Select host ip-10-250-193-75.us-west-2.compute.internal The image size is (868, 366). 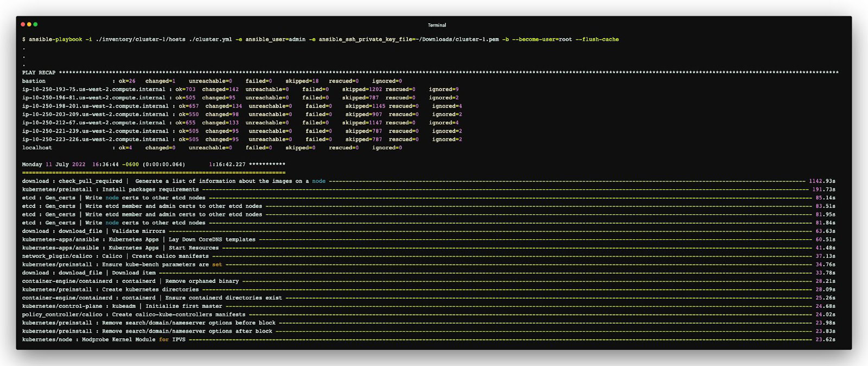click(x=94, y=90)
